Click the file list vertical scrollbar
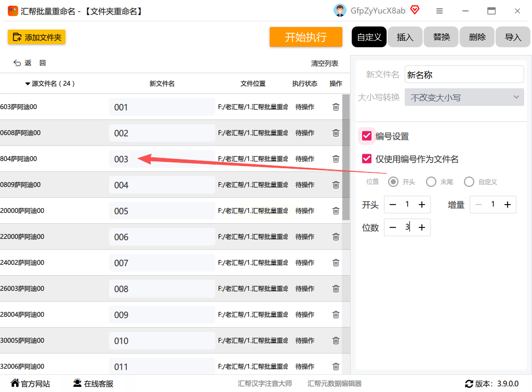Screen dimensions: 532x392 [x=345, y=157]
